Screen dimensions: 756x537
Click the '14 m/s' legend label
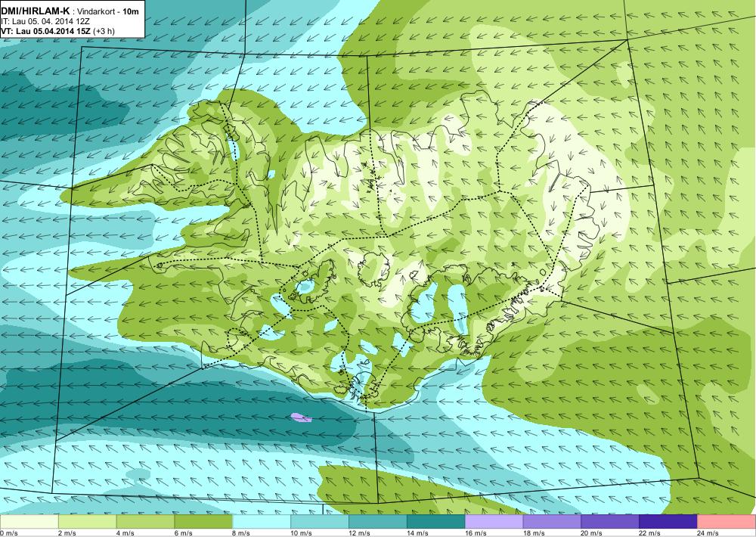417,533
